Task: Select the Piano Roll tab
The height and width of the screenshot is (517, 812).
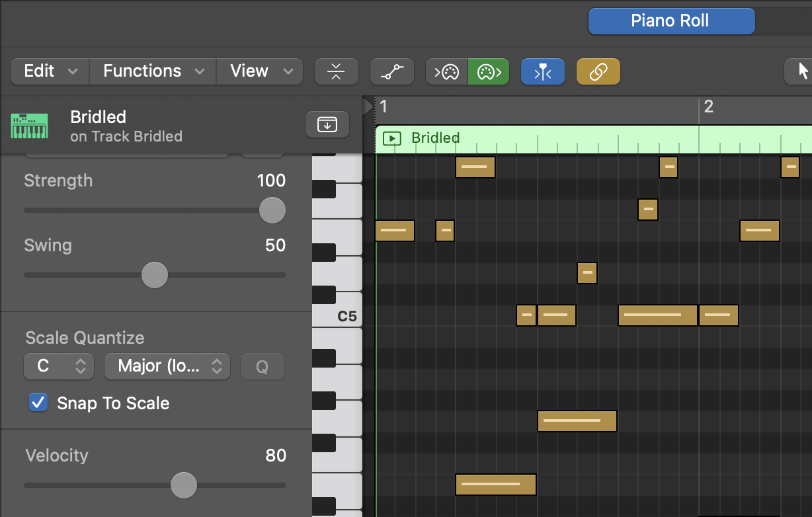Action: [670, 20]
